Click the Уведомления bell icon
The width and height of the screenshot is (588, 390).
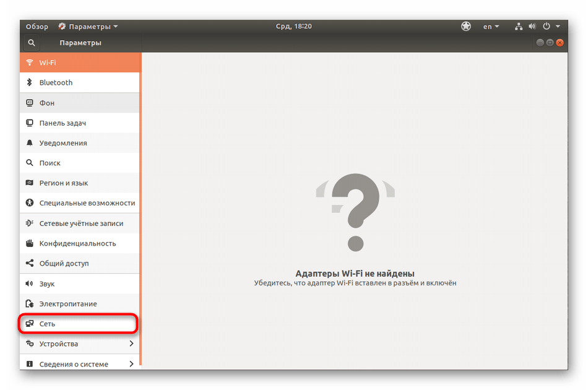tap(30, 143)
